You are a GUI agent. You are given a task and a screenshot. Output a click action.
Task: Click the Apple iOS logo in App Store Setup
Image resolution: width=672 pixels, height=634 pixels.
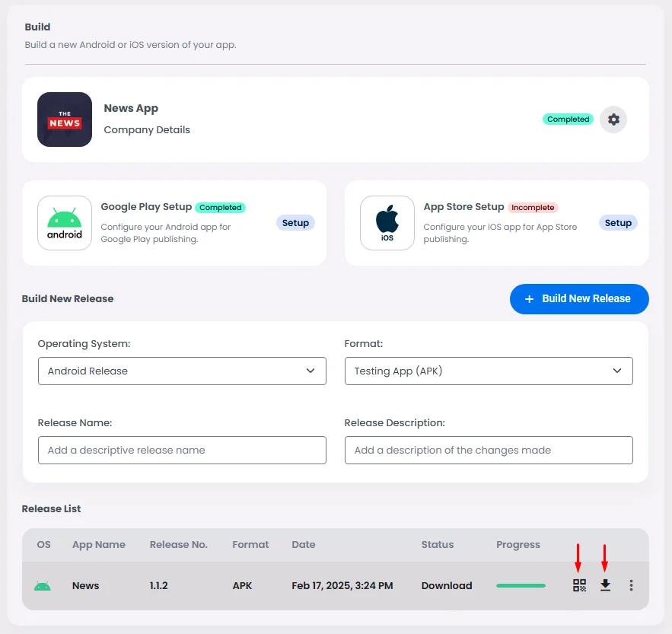pyautogui.click(x=387, y=223)
